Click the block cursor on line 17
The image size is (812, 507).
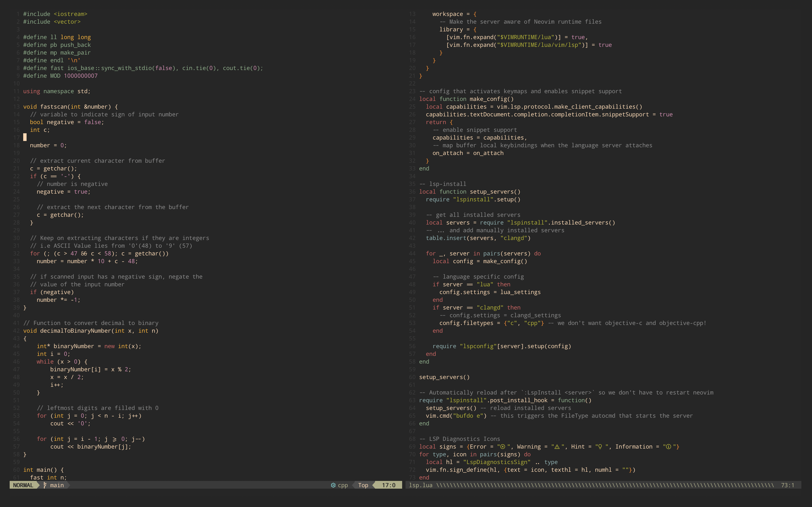(x=25, y=137)
